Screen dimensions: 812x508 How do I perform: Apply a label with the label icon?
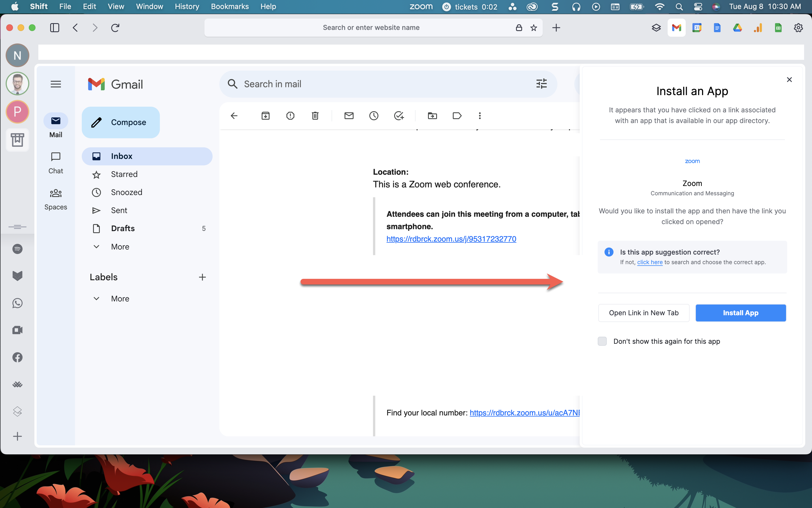[x=457, y=116]
